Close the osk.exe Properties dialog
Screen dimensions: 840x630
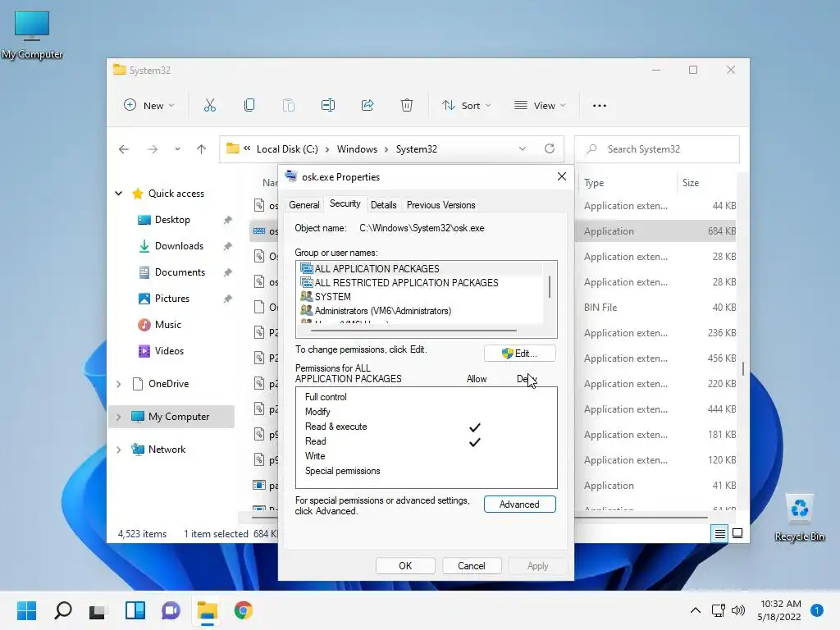click(561, 177)
